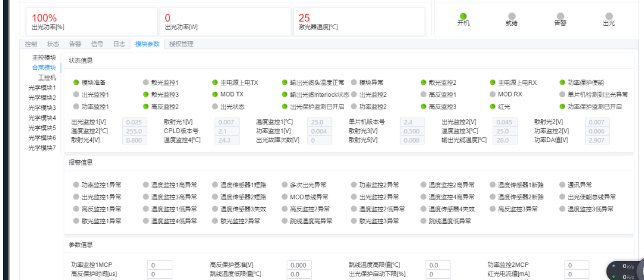Select 光学模块6 in the sidebar
This screenshot has width=644, height=280.
coord(42,137)
